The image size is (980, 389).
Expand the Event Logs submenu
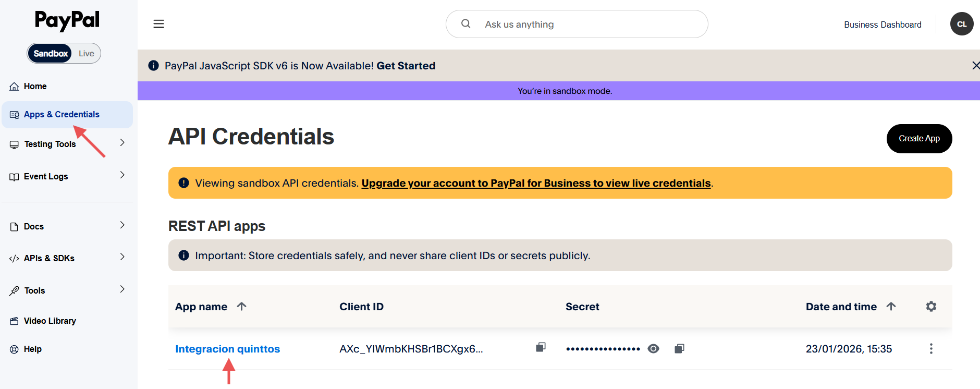tap(122, 175)
